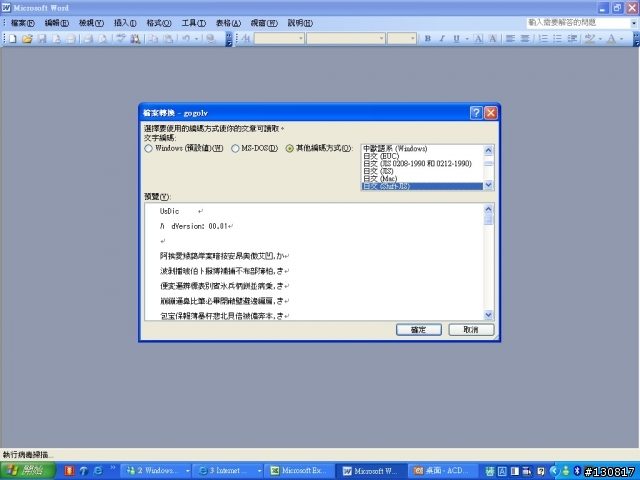Click the Styles and Formatting icon

click(x=246, y=39)
